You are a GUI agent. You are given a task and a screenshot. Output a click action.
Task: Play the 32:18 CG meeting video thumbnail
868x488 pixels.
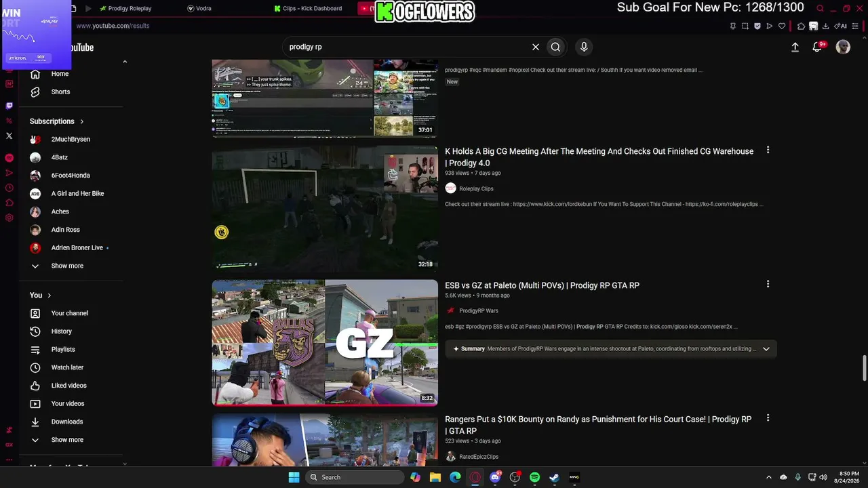coord(325,208)
